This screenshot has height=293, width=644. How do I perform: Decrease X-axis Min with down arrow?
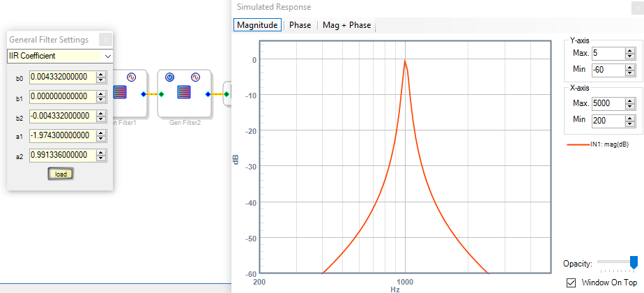click(630, 123)
